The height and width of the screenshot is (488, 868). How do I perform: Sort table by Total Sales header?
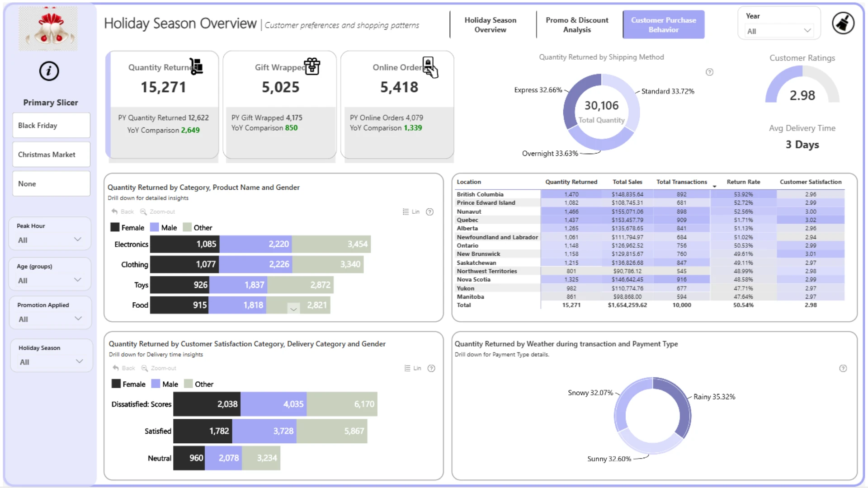point(627,182)
